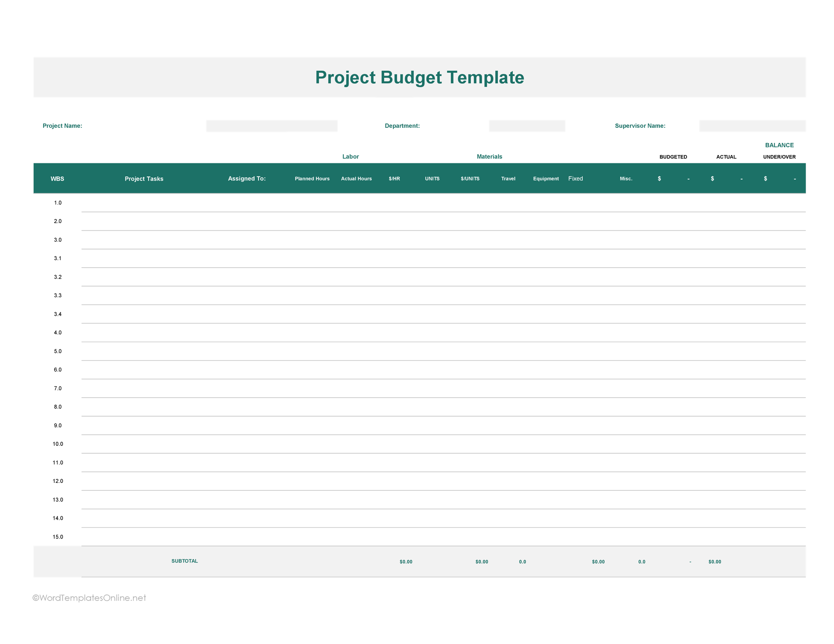Click the 'Supervisor Name:' label
This screenshot has width=834, height=644.
coord(640,126)
